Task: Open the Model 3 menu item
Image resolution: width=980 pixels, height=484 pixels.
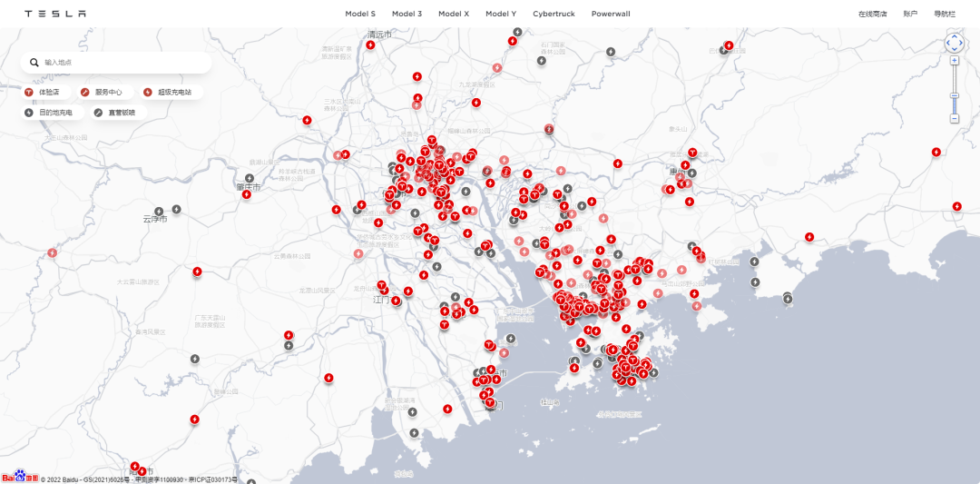Action: point(407,14)
